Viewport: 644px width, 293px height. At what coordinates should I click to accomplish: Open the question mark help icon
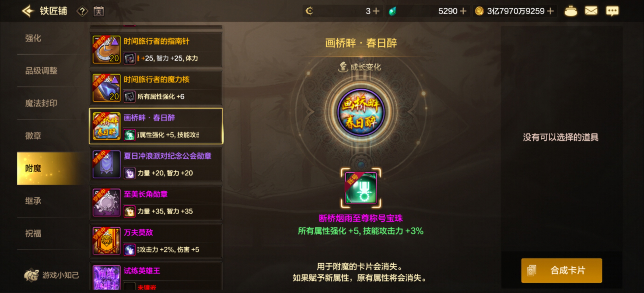82,11
